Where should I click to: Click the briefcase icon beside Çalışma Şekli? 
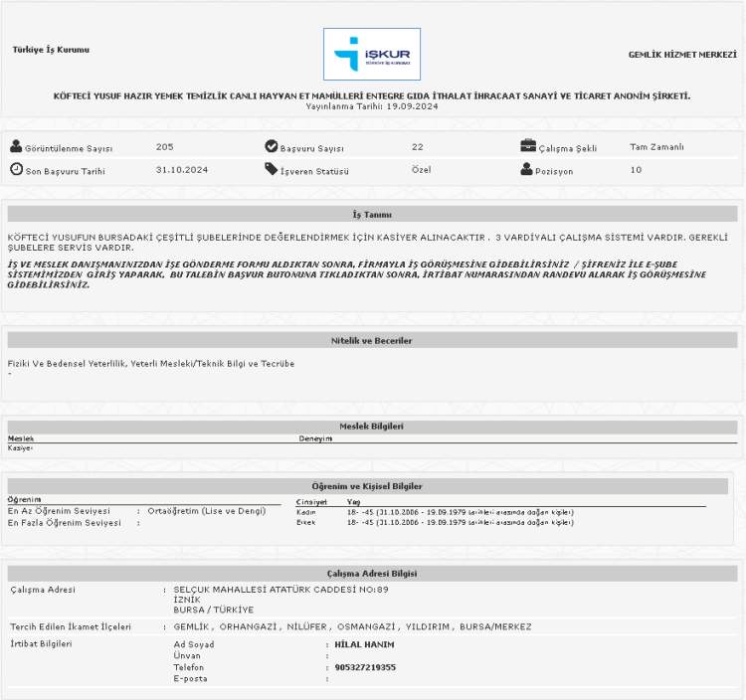(528, 146)
